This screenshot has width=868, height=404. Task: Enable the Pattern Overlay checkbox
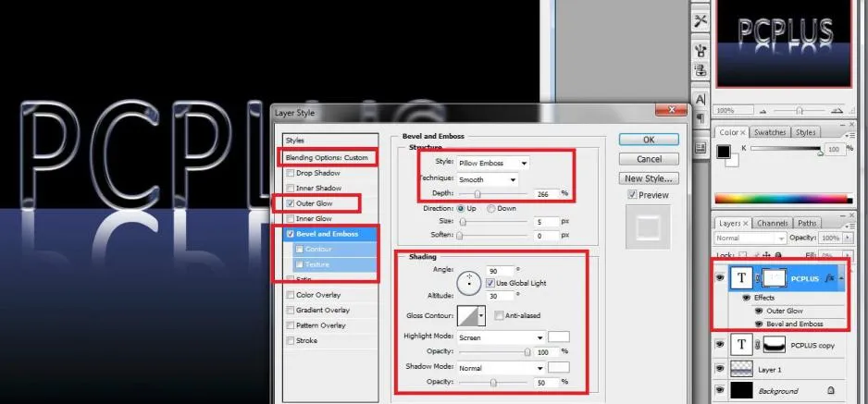point(290,325)
